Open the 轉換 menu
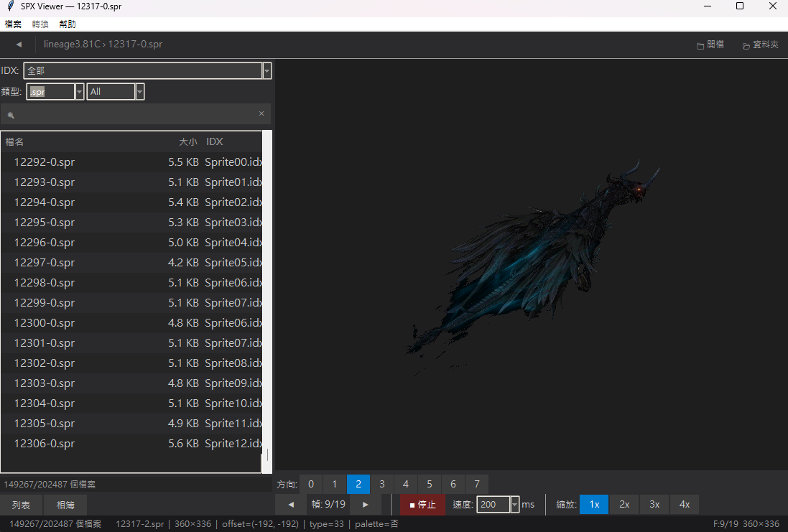Viewport: 788px width, 532px height. 40,24
